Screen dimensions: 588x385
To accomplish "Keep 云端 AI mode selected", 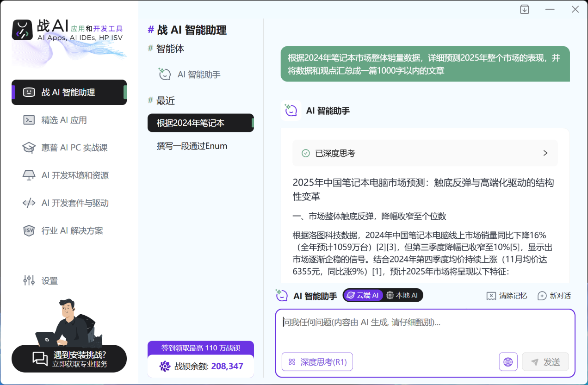I will [x=364, y=295].
